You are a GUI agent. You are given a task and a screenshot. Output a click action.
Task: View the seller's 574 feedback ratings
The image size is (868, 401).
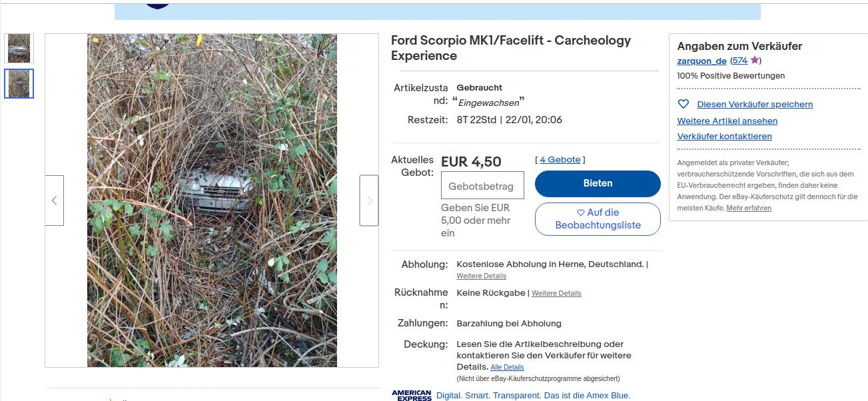pyautogui.click(x=739, y=61)
